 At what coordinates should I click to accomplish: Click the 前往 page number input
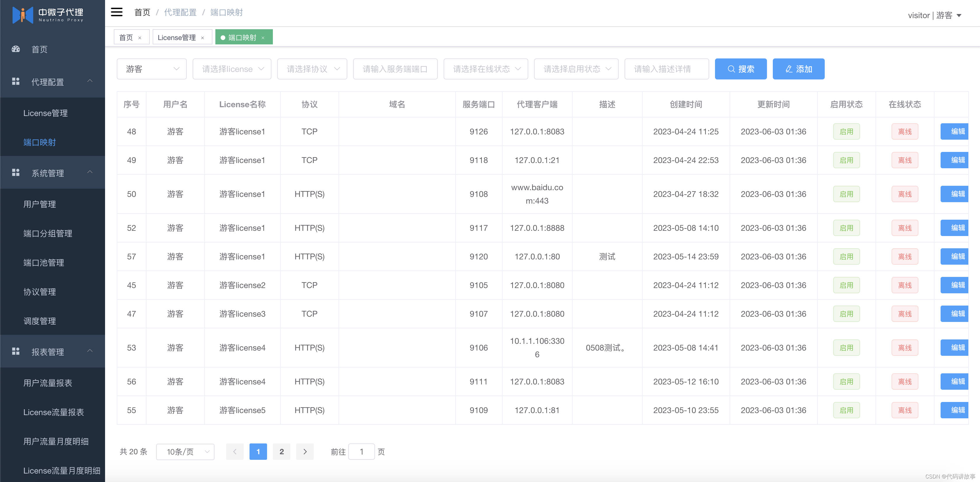coord(361,452)
